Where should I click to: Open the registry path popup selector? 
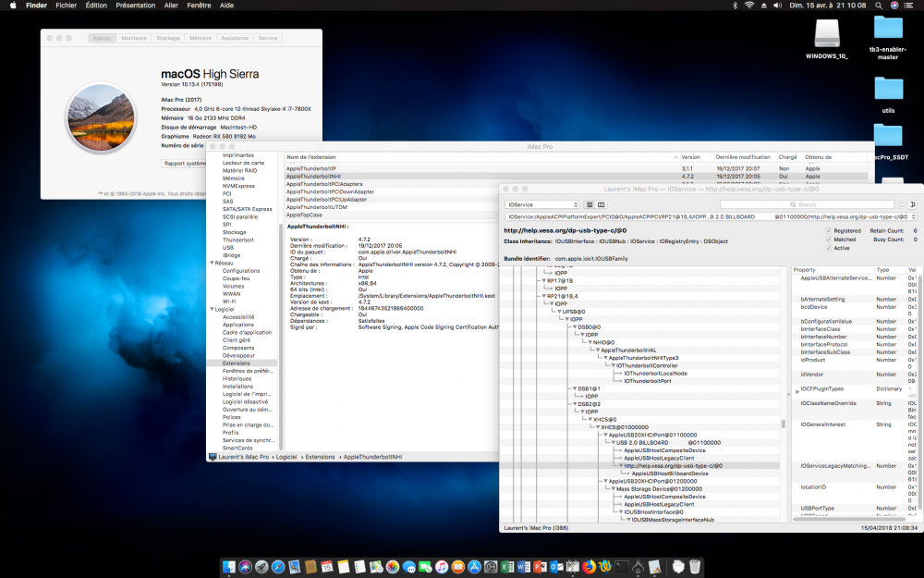pos(711,217)
